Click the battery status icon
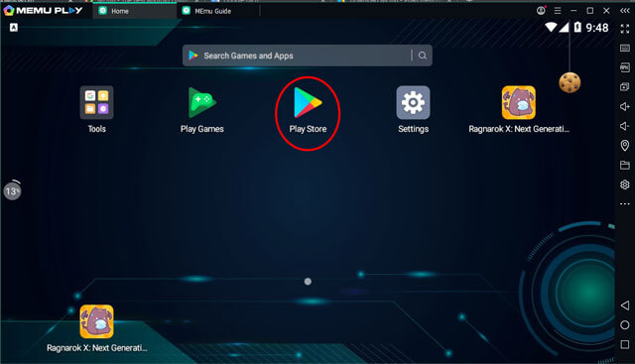The width and height of the screenshot is (635, 364). pyautogui.click(x=577, y=27)
